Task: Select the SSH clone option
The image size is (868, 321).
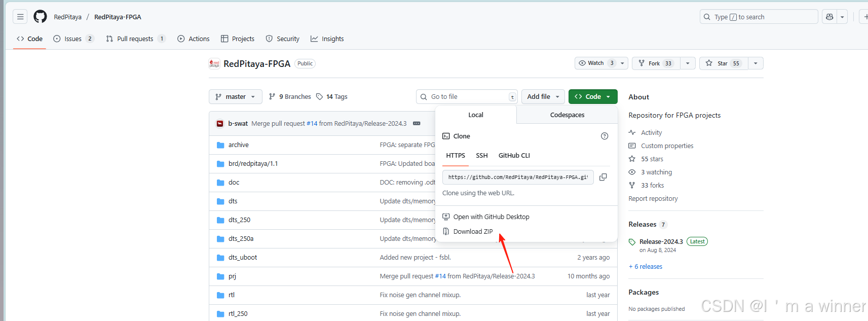Action: pos(482,156)
